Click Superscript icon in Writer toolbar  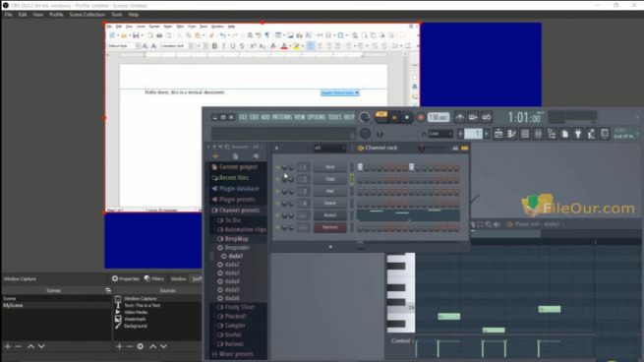(x=253, y=46)
